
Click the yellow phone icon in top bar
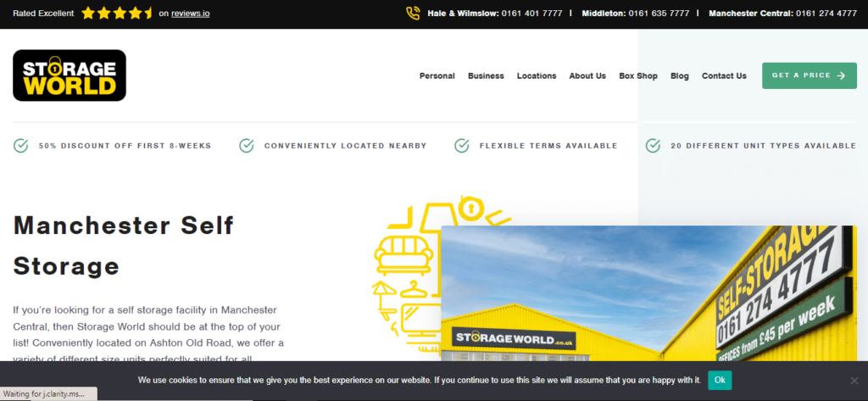[413, 14]
